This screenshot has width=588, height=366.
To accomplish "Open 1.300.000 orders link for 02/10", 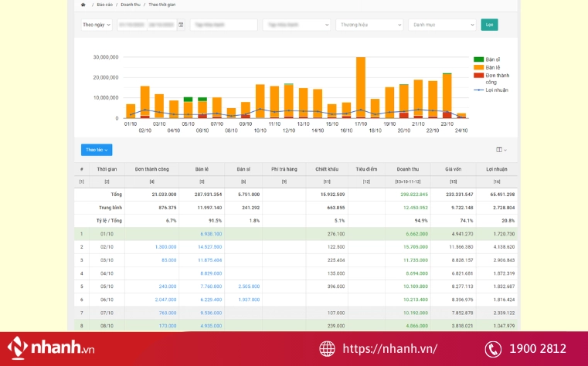I will coord(165,247).
